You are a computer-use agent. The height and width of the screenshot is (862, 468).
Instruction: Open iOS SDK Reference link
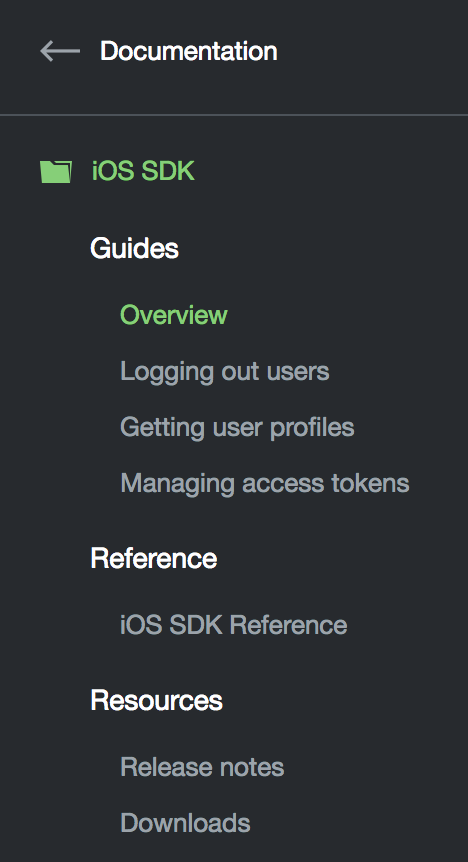234,625
